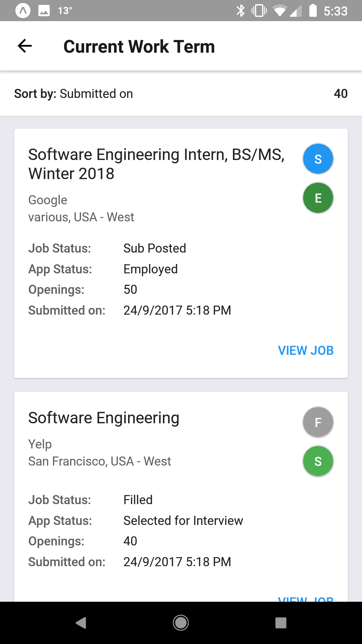
Task: Tap the Bluetooth status bar icon
Action: (x=240, y=11)
